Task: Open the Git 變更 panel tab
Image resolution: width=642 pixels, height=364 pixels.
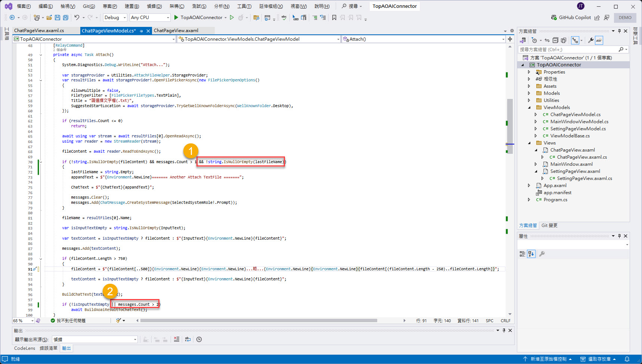Action: (549, 225)
